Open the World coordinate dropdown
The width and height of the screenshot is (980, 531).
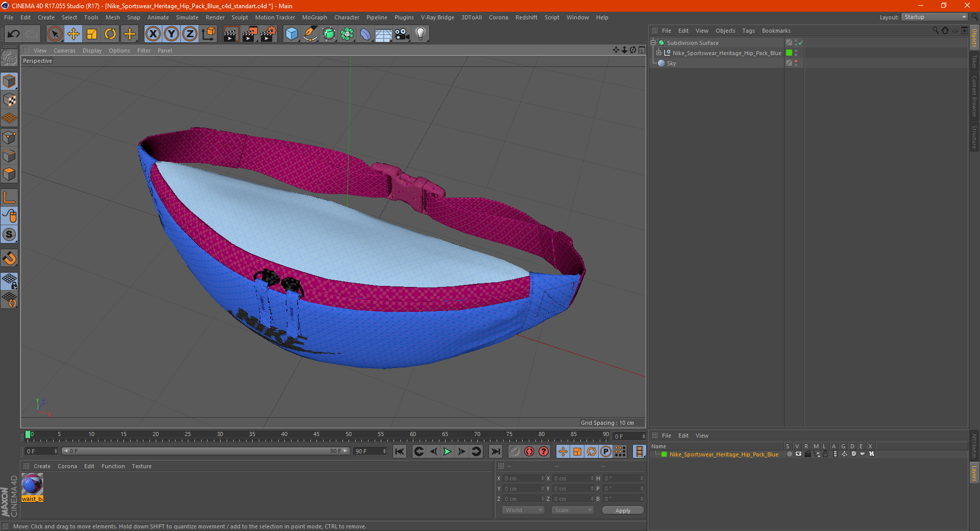[x=523, y=510]
